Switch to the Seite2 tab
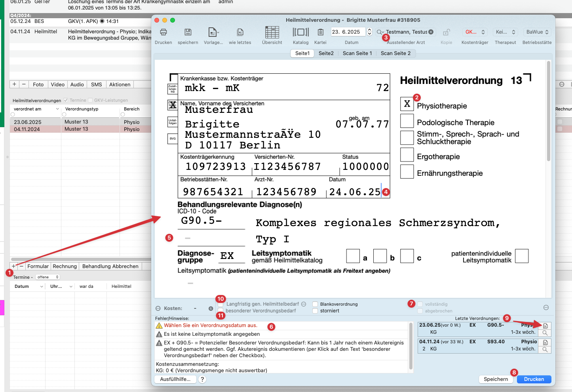The height and width of the screenshot is (392, 572). 326,53
